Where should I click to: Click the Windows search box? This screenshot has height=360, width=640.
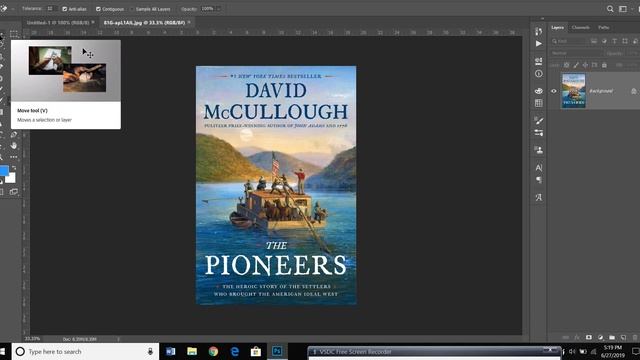click(86, 351)
